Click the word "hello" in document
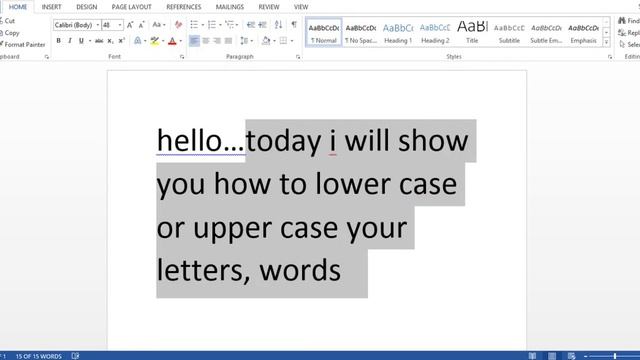This screenshot has height=360, width=640. 189,140
